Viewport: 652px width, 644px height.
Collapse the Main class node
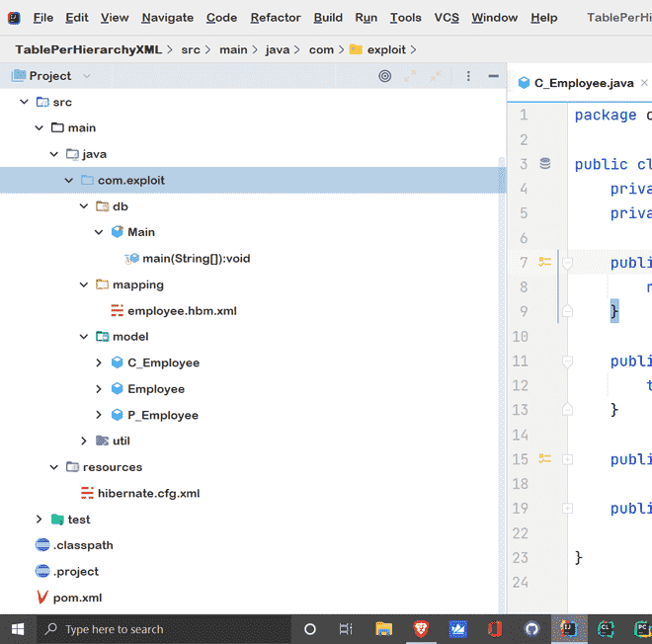(99, 232)
